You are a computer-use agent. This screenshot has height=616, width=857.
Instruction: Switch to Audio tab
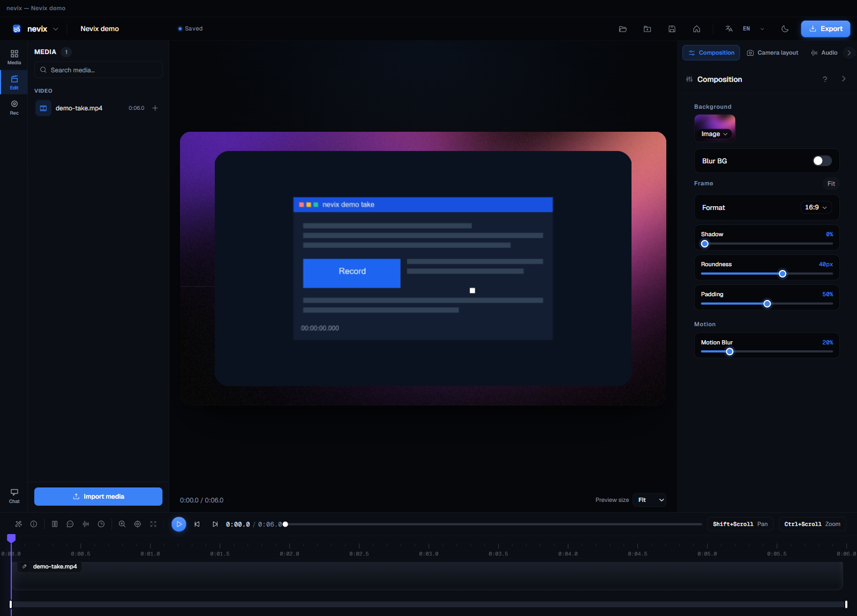pyautogui.click(x=824, y=52)
